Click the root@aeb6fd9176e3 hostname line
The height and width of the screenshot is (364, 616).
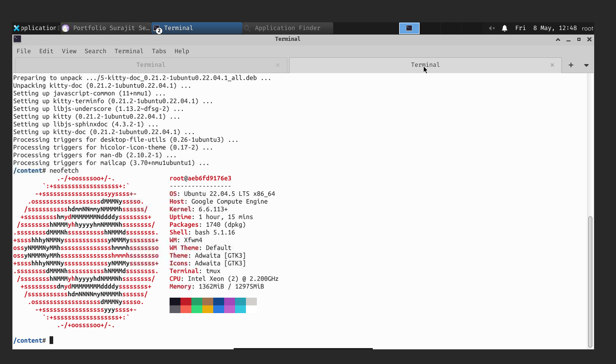200,178
